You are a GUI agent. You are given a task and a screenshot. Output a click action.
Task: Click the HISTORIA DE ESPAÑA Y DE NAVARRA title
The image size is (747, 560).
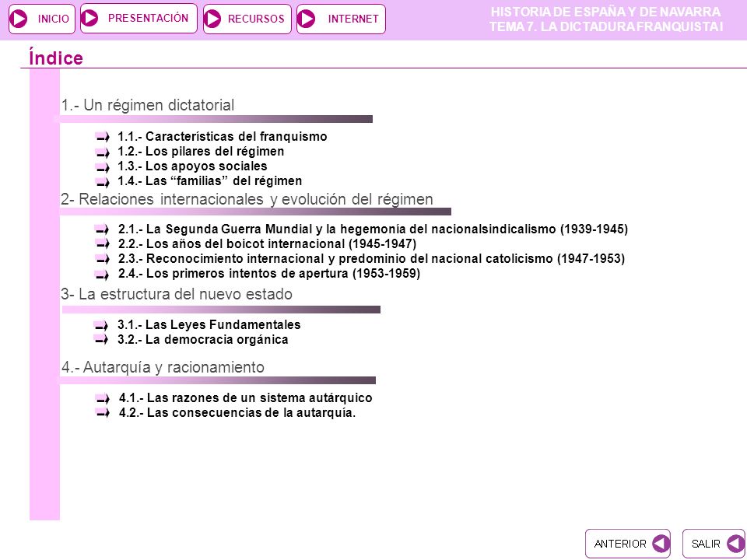pos(605,12)
